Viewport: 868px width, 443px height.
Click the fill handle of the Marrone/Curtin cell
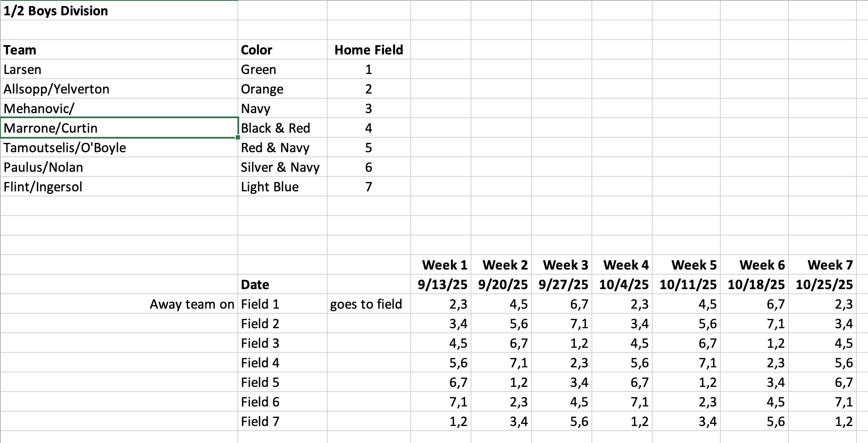[238, 137]
